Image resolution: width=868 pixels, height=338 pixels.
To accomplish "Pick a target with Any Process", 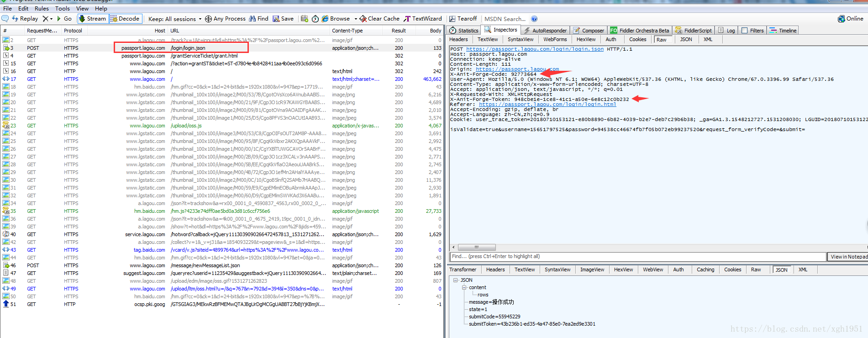I will pyautogui.click(x=225, y=19).
